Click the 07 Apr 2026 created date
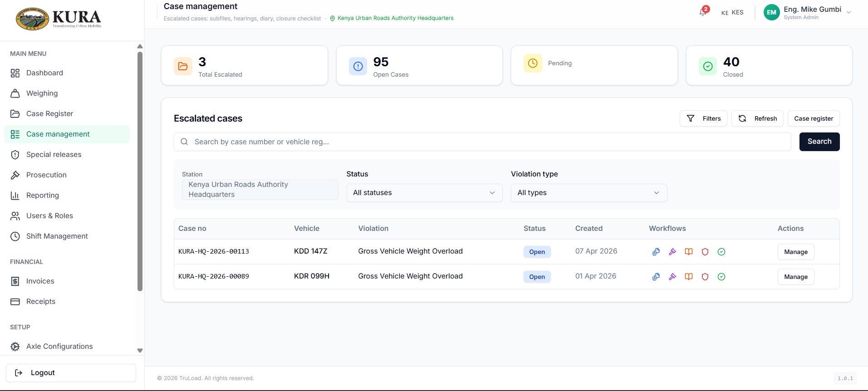 [596, 251]
